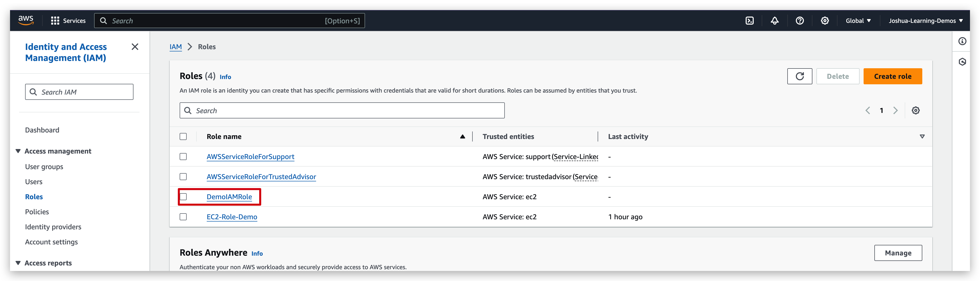Open the top navigation settings gear
Viewport: 980px width, 281px height.
click(x=824, y=21)
